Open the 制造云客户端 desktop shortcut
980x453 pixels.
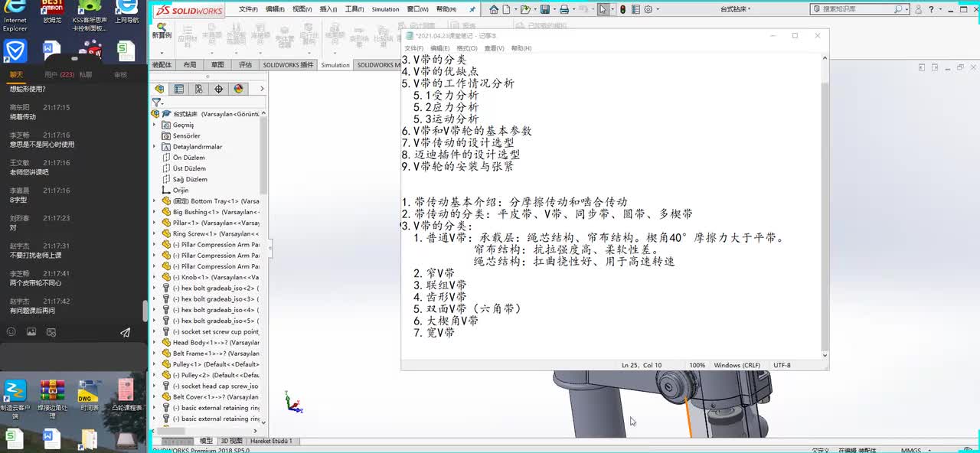click(15, 399)
